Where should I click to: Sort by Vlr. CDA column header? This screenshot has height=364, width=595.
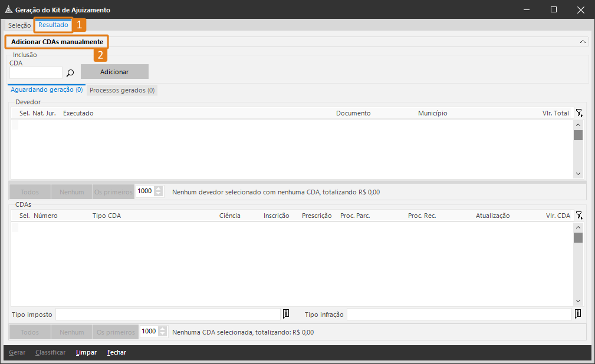pyautogui.click(x=557, y=216)
